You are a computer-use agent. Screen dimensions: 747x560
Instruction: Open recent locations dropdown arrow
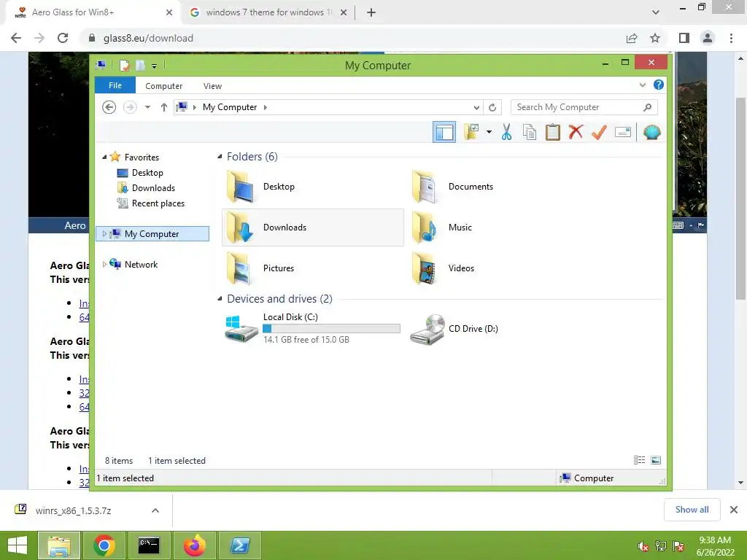click(x=147, y=107)
